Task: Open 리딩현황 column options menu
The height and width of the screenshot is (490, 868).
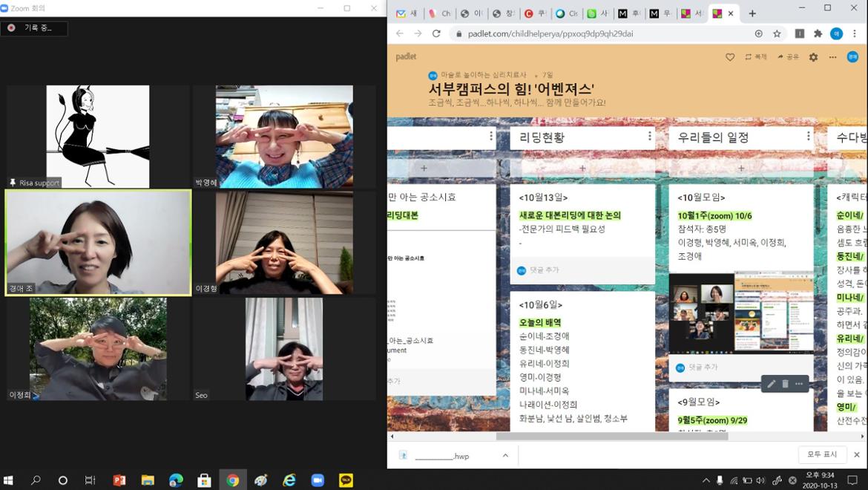Action: [649, 137]
